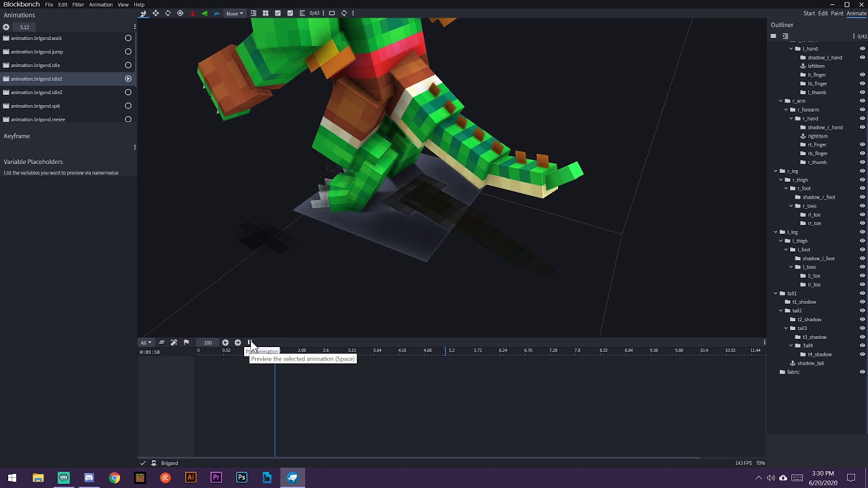
Task: Open Google Chrome from the taskbar
Action: [x=114, y=478]
